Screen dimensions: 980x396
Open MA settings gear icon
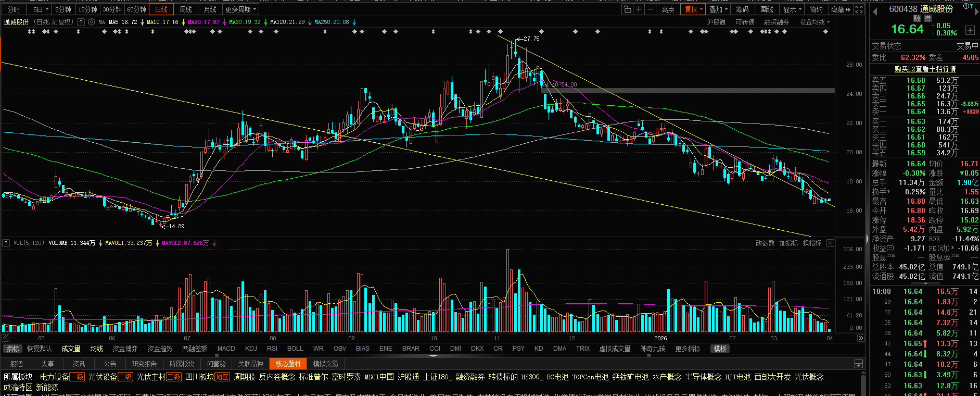click(92, 22)
